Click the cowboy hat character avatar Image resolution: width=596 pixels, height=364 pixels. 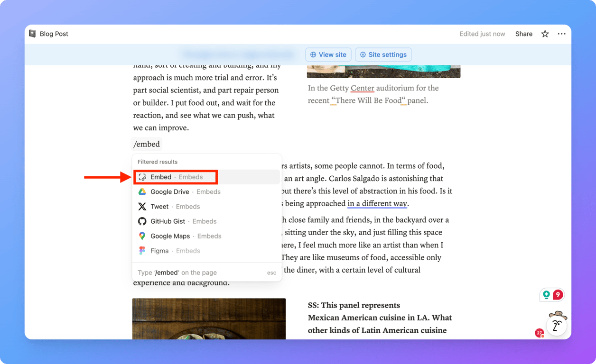click(557, 324)
